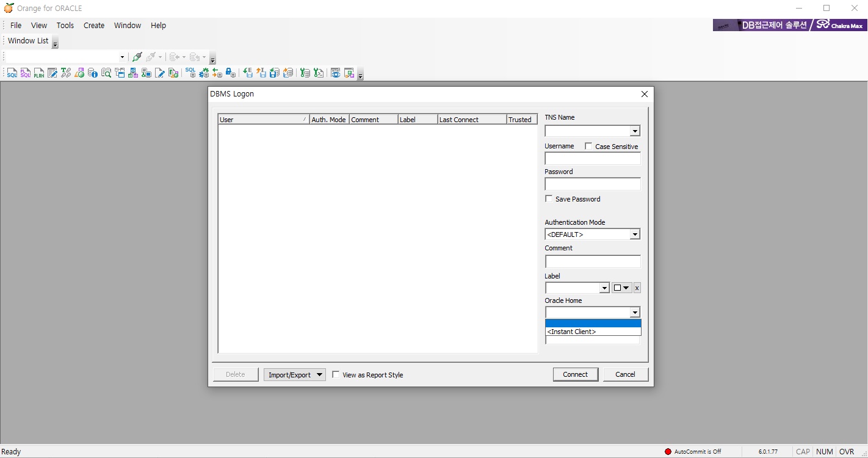Click the database information icon with blue 'i'
868x458 pixels.
coord(93,73)
